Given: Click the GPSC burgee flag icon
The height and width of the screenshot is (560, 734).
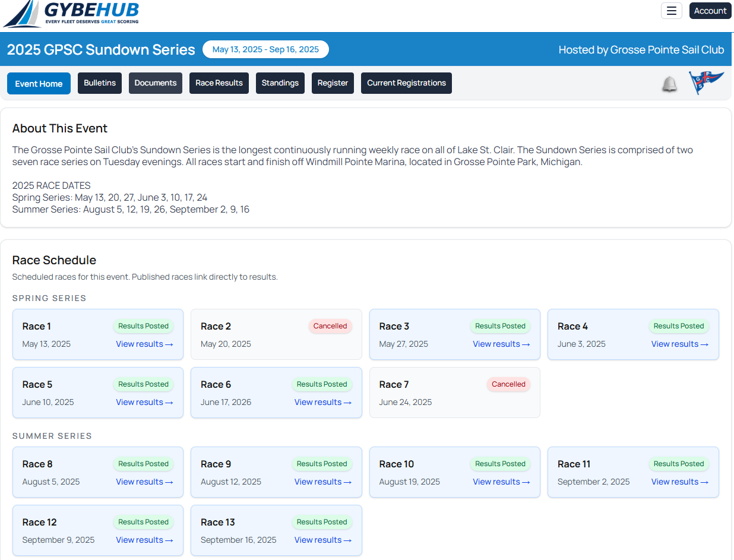Looking at the screenshot, I should pos(707,83).
